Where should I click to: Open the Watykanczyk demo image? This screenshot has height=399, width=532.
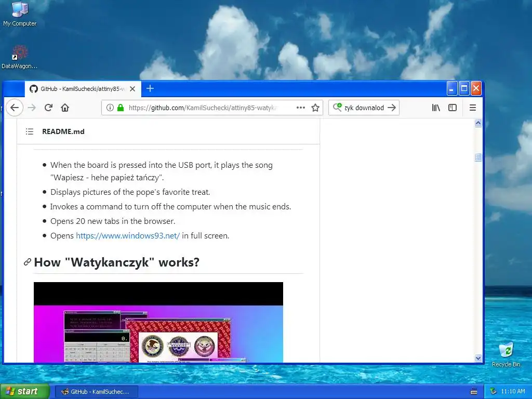158,322
